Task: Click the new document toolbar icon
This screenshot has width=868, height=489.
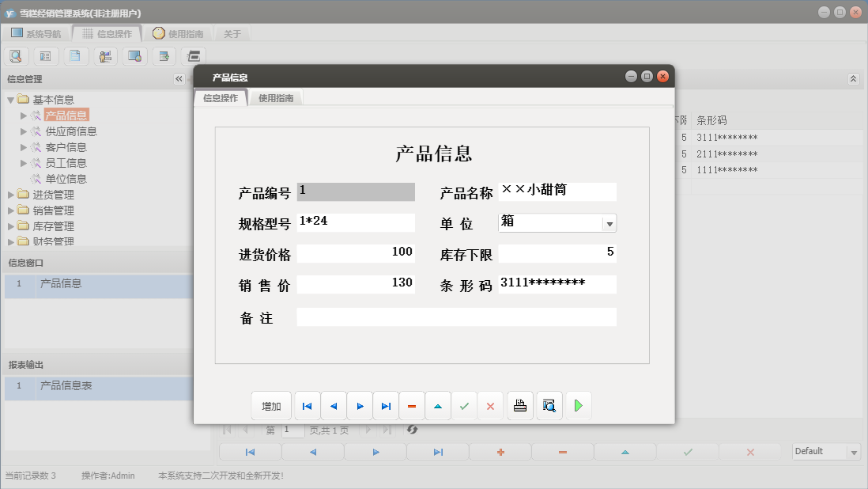Action: click(74, 56)
